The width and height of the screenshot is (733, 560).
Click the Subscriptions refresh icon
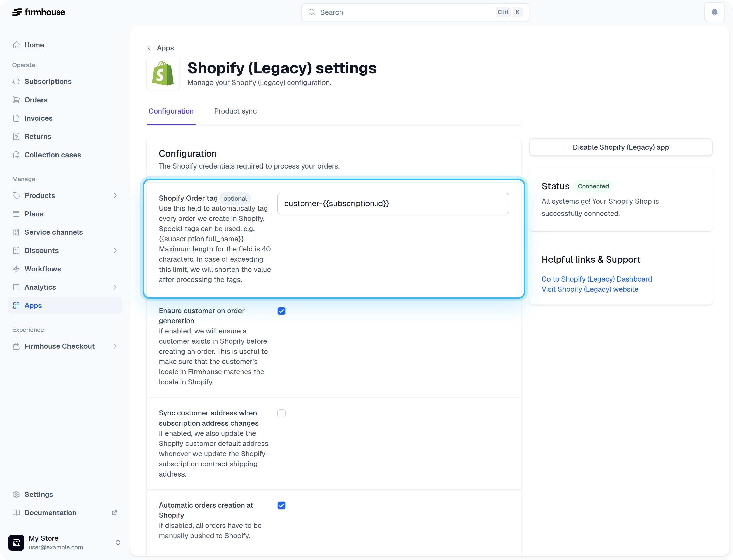(x=16, y=81)
